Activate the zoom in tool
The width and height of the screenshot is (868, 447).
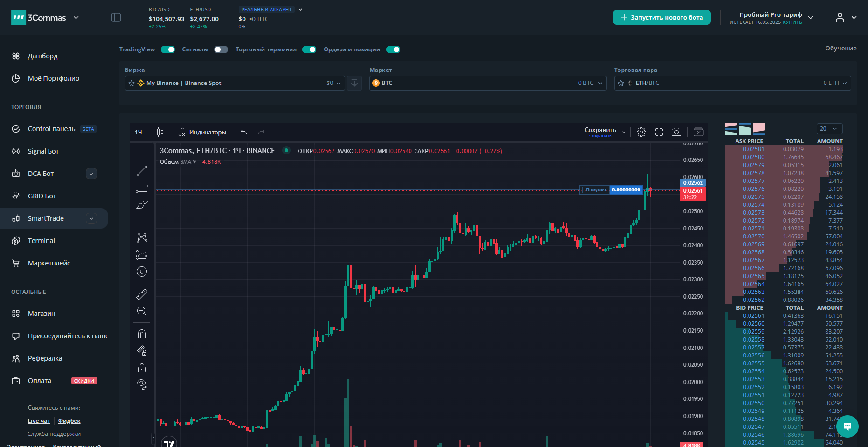click(142, 311)
